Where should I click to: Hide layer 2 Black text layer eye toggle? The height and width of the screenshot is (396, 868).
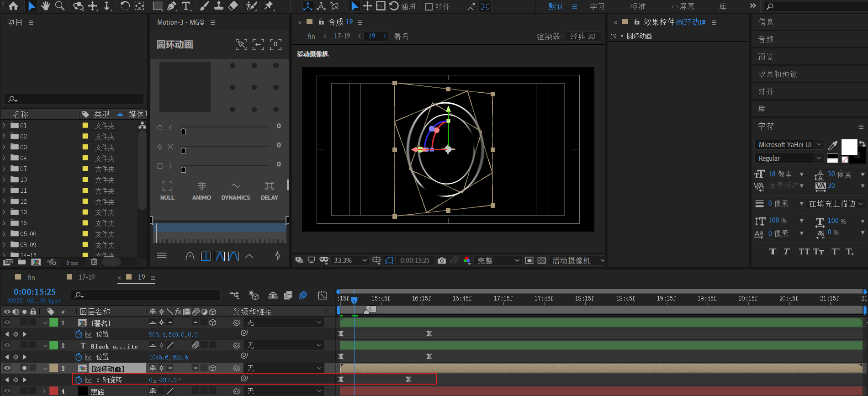pos(7,345)
